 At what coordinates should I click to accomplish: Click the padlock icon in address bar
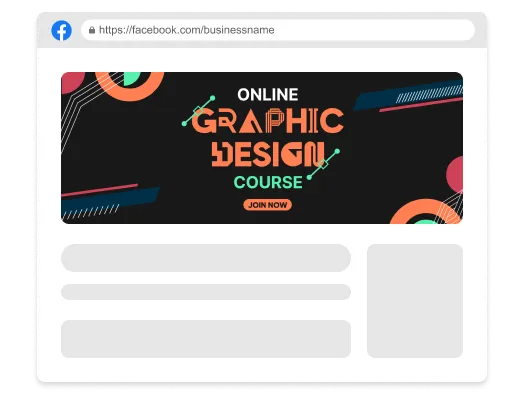pos(92,30)
